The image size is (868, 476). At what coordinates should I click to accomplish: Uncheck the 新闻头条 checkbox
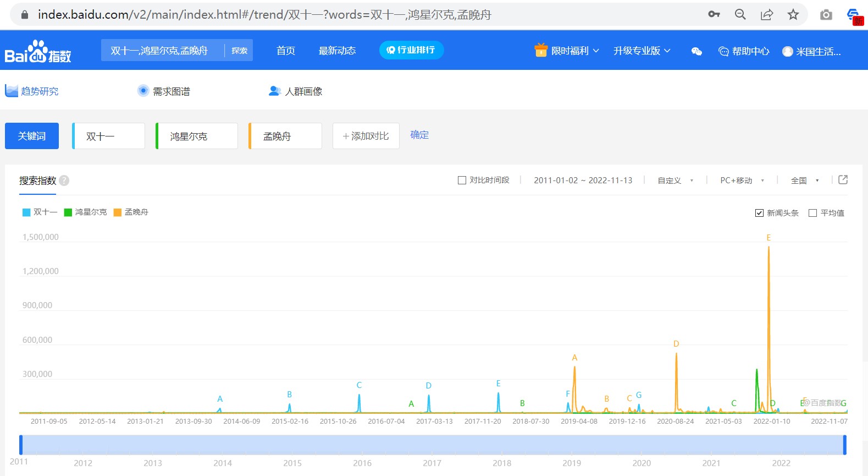point(759,213)
